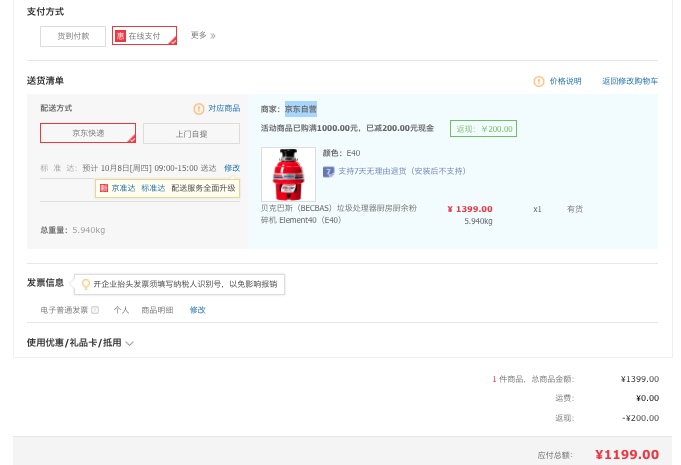
Task: Click 修改 next to delivery time
Action: coord(232,168)
